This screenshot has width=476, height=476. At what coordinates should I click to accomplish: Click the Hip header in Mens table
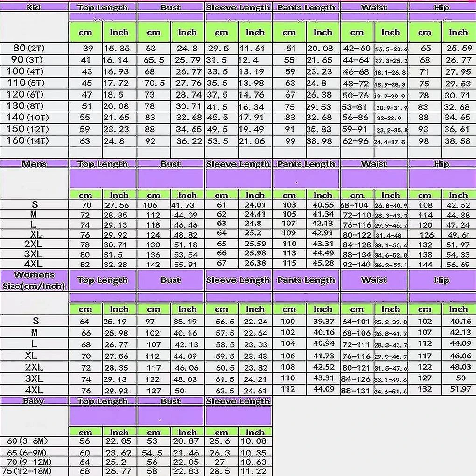(441, 164)
